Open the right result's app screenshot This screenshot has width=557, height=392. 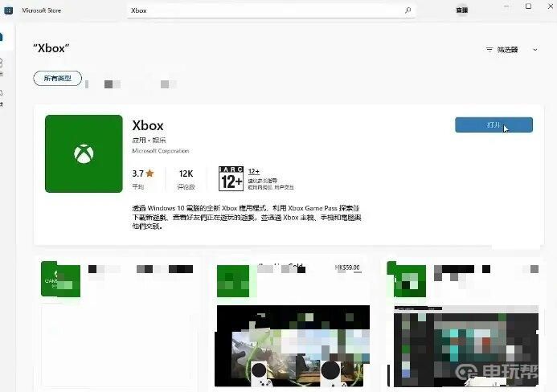coord(466,346)
